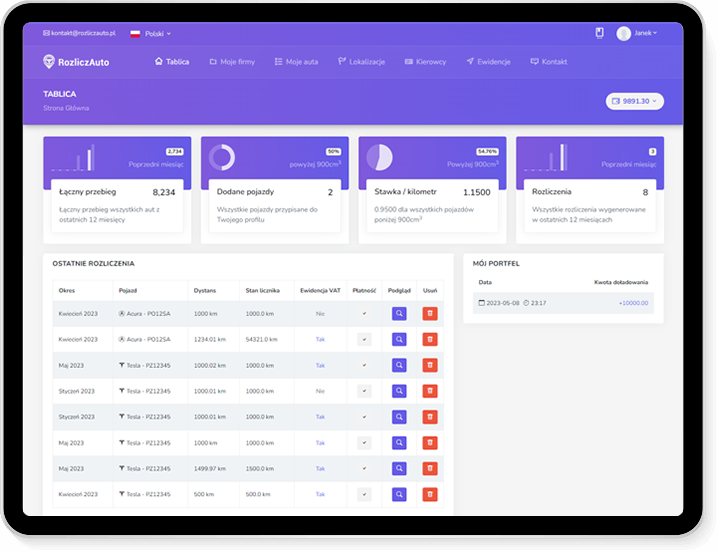Image resolution: width=718 pixels, height=553 pixels.
Task: Remove the 1000 km Acura settlement via trash icon
Action: point(430,314)
